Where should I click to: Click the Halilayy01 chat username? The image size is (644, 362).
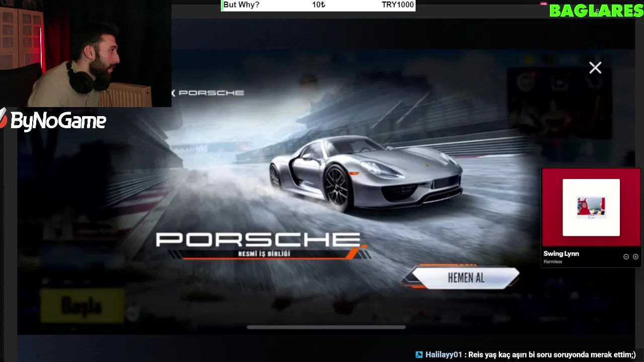pyautogui.click(x=443, y=354)
